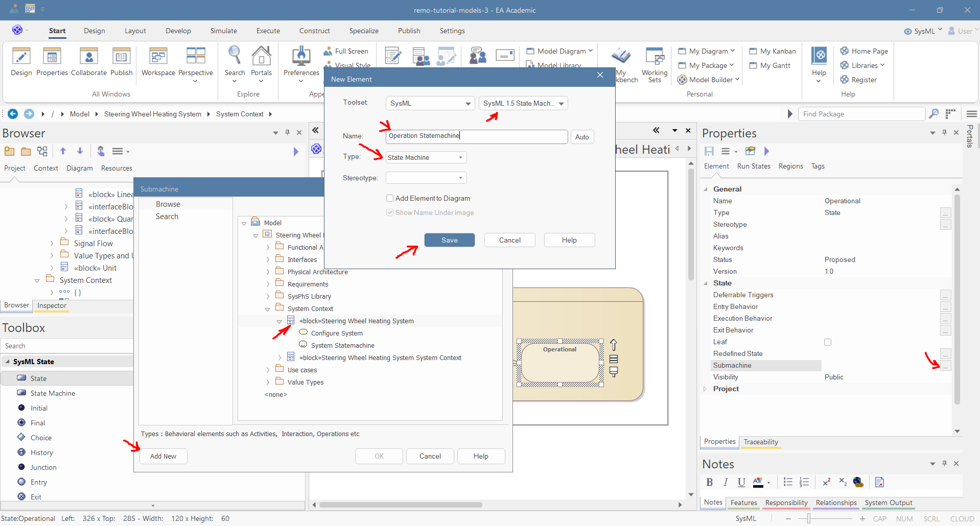Toggle the Leaf checkbox in Properties
Viewport: 980px width, 526px height.
coord(828,342)
